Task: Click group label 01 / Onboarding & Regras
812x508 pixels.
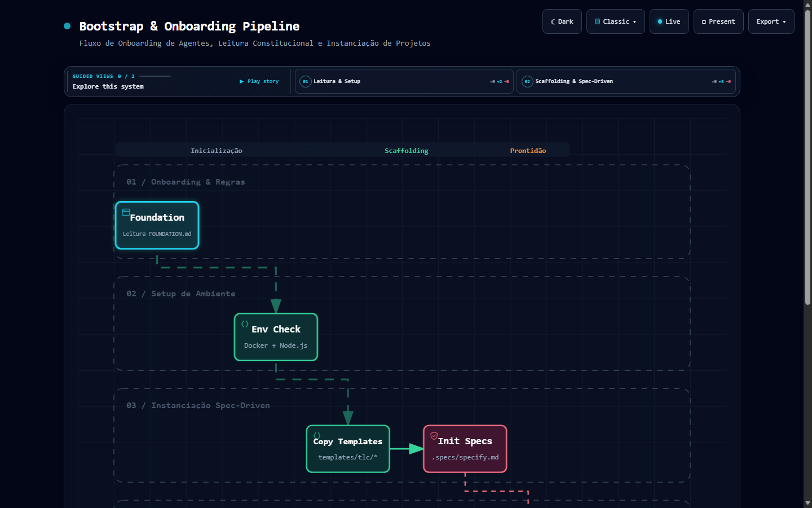Action: 186,182
